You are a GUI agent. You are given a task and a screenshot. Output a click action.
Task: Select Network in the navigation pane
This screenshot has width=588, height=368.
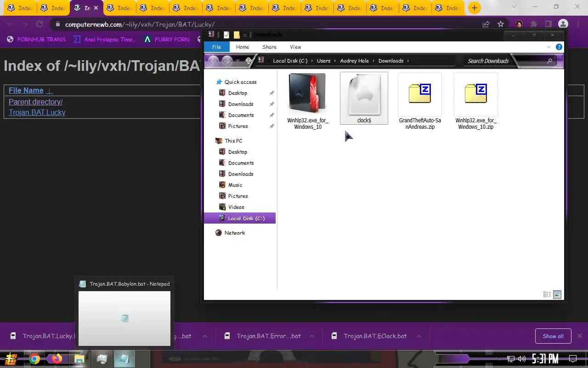click(x=235, y=233)
